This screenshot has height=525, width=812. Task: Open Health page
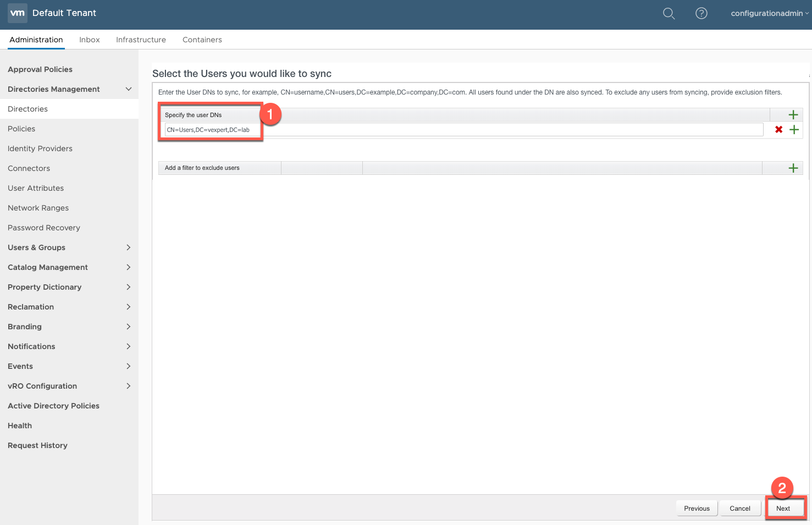(x=20, y=425)
